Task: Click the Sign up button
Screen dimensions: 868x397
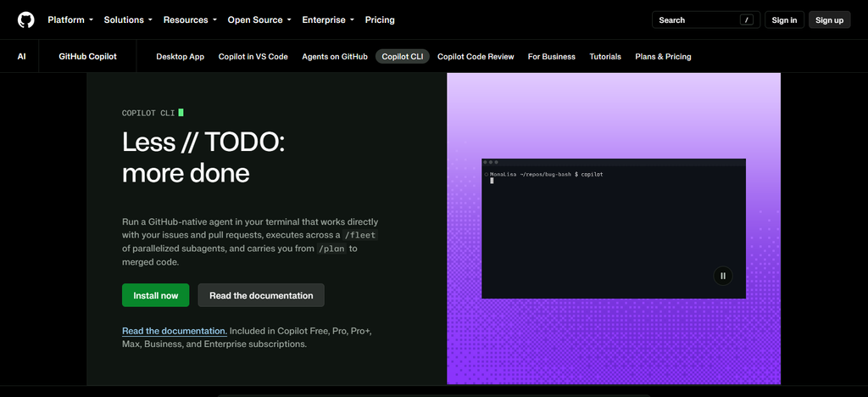Action: 829,20
